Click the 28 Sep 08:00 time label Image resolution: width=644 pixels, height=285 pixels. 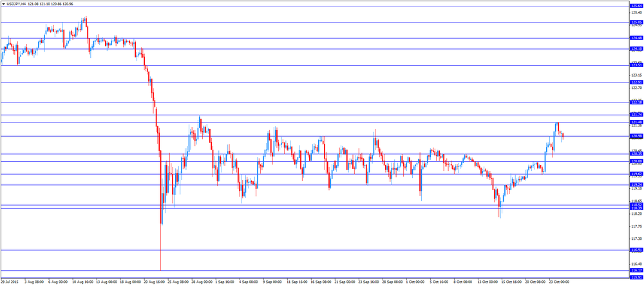393,282
